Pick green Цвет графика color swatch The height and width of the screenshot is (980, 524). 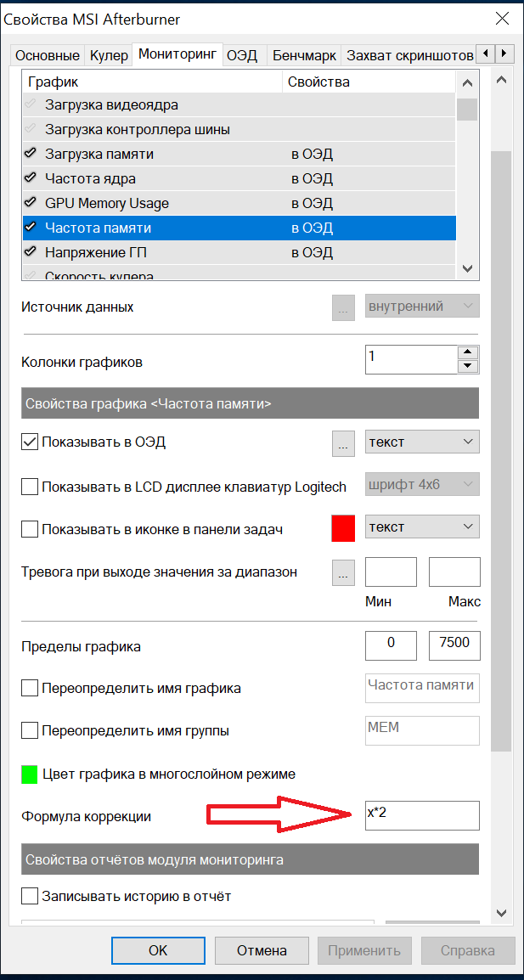point(30,774)
